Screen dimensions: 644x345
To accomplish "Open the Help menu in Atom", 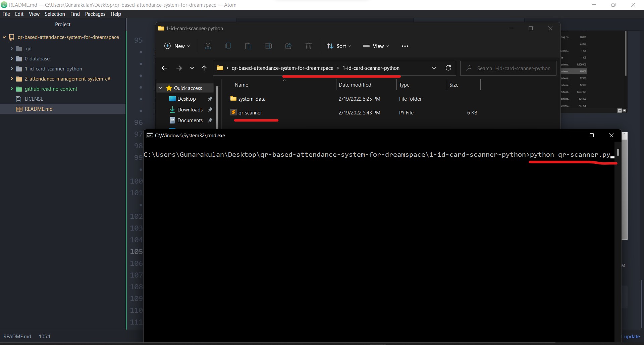I will click(116, 14).
